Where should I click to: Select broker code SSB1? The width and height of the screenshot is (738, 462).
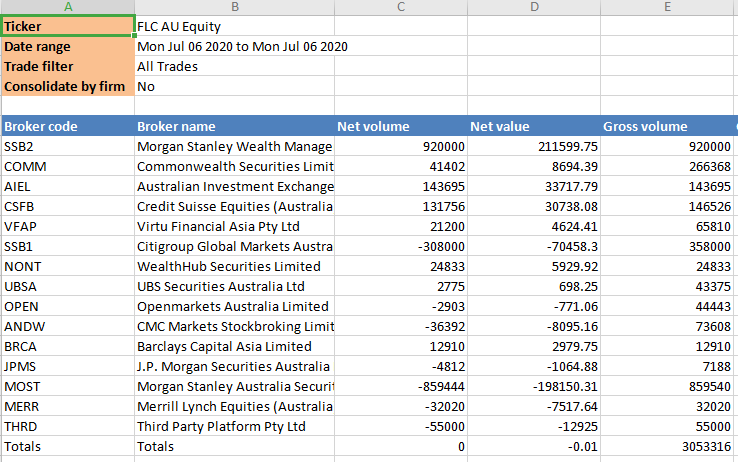click(68, 246)
